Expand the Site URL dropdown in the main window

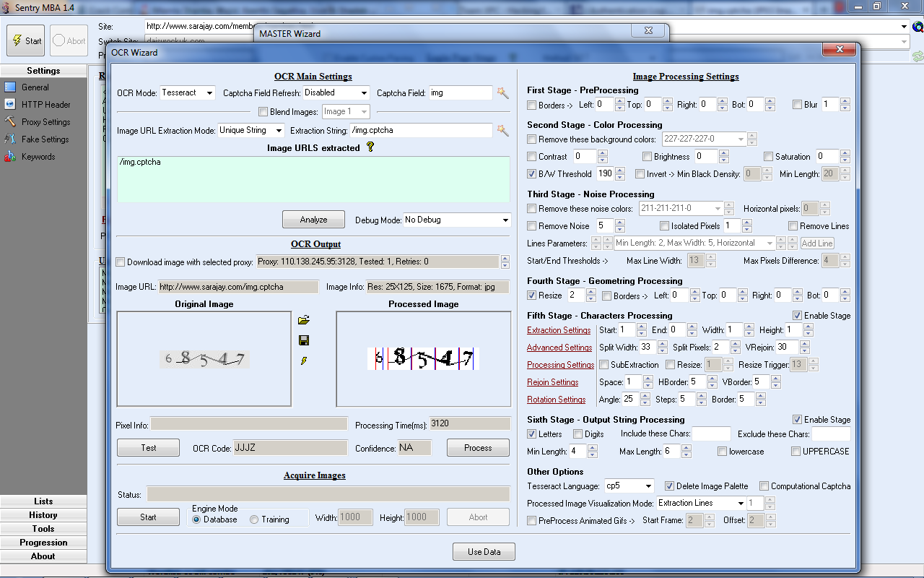[904, 27]
